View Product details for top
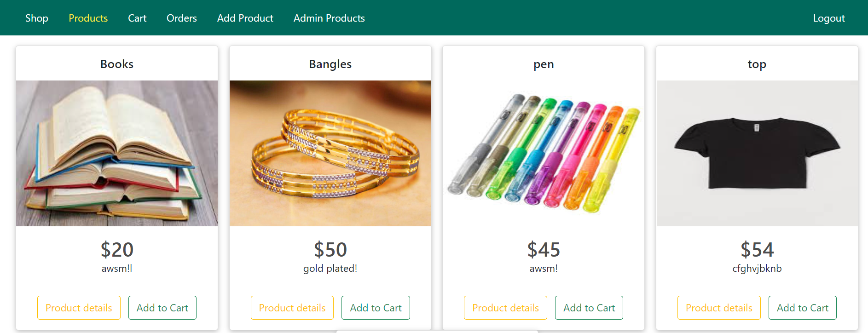The image size is (868, 333). tap(719, 308)
